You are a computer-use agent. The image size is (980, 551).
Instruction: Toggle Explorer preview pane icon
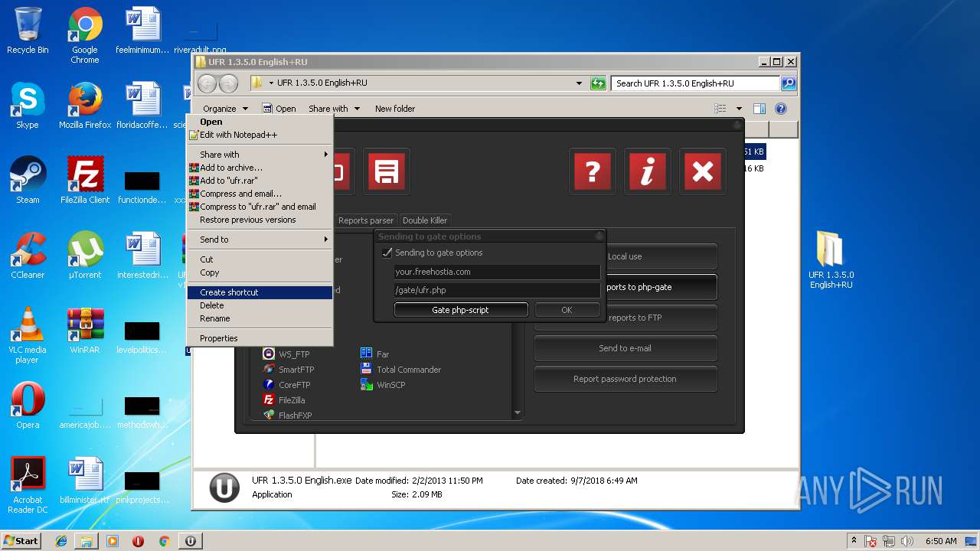coord(759,109)
